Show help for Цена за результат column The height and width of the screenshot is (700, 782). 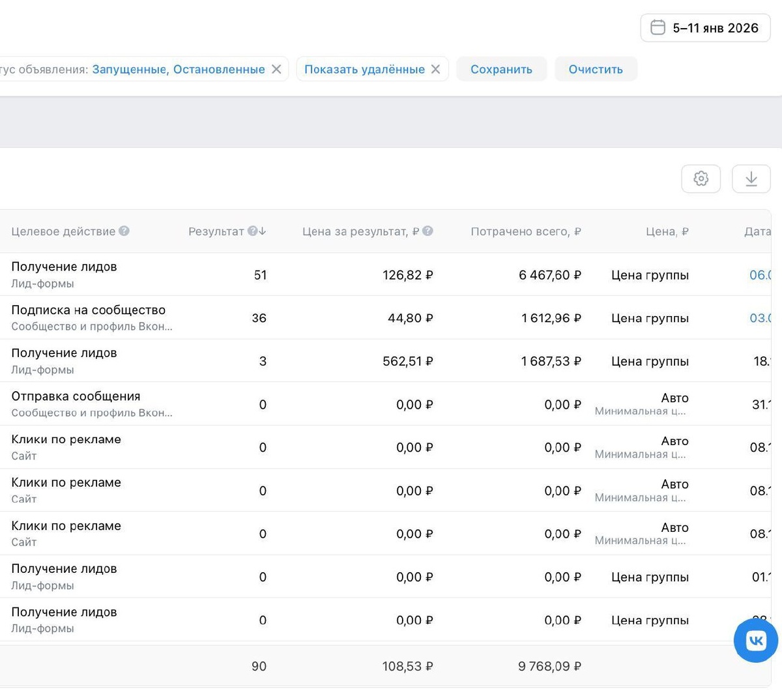click(427, 231)
